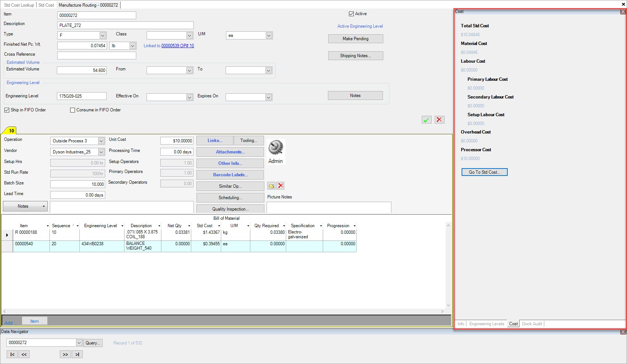Open the Class dropdown
627x364 pixels.
click(x=189, y=35)
